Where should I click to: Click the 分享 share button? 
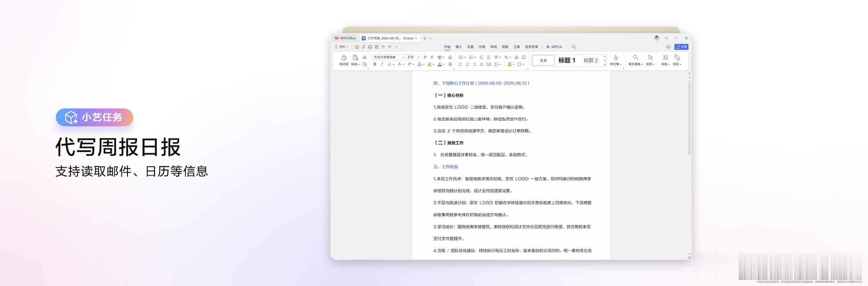681,47
